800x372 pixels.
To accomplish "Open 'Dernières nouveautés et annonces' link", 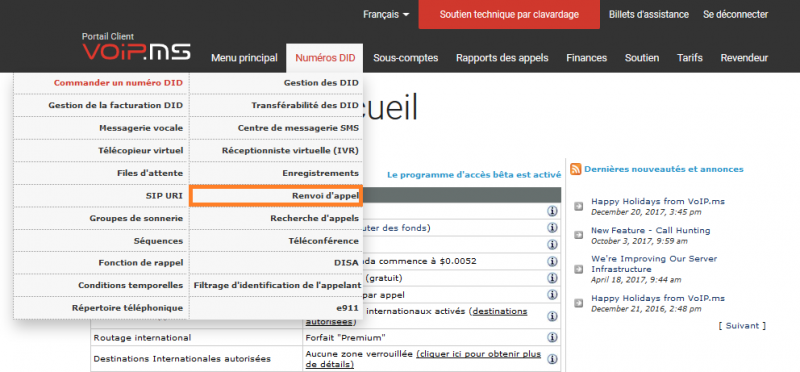I will tap(664, 169).
